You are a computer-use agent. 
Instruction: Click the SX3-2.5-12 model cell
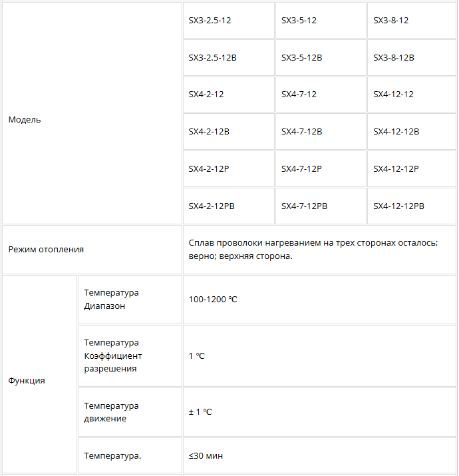tap(210, 21)
